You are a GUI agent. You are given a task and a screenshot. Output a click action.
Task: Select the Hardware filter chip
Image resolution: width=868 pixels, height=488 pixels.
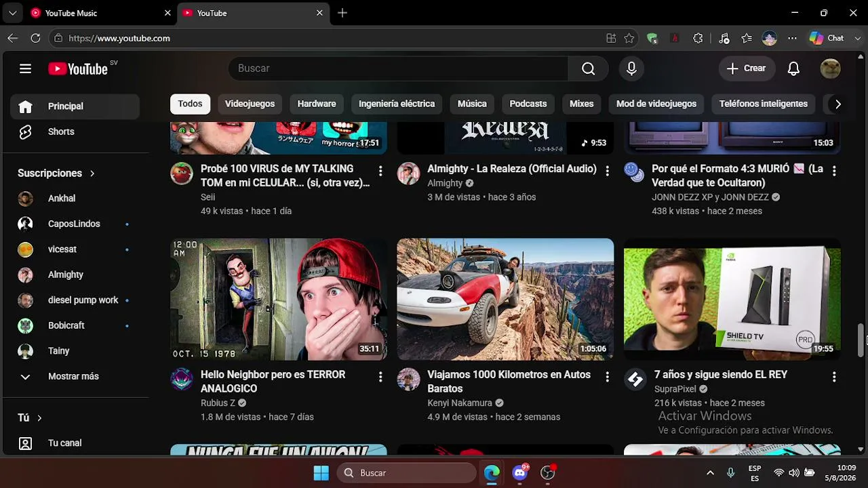[317, 104]
